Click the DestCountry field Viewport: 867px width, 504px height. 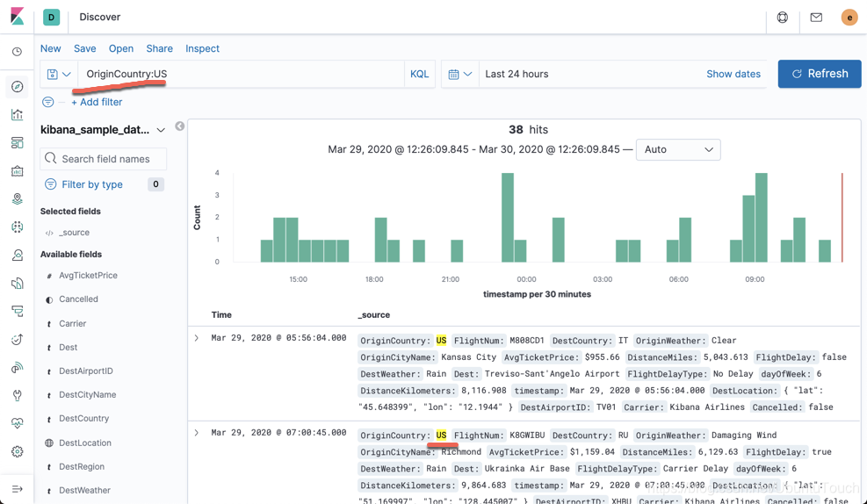click(x=84, y=418)
